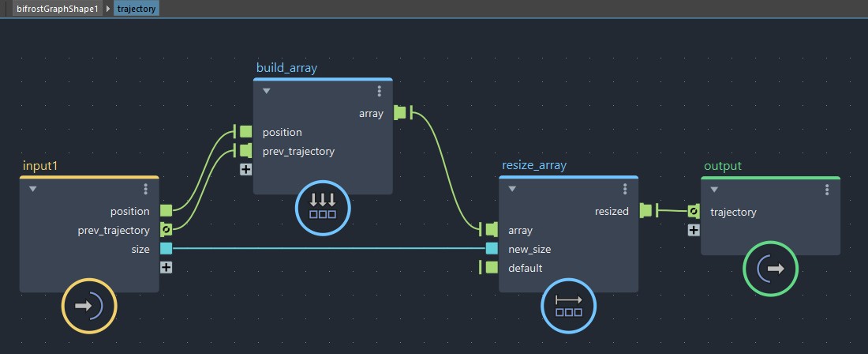
Task: Click the array output port on build_array
Action: (400, 113)
